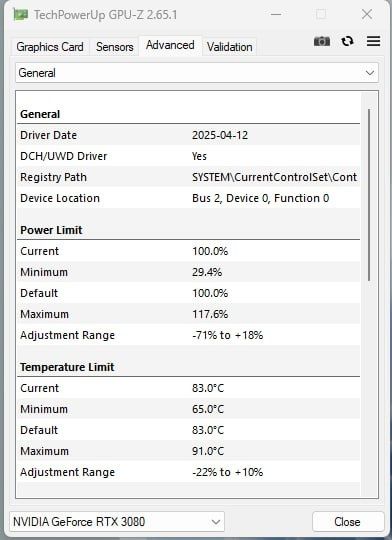Select the Power Limit Maximum value 117.6%
The width and height of the screenshot is (392, 540).
click(x=210, y=314)
